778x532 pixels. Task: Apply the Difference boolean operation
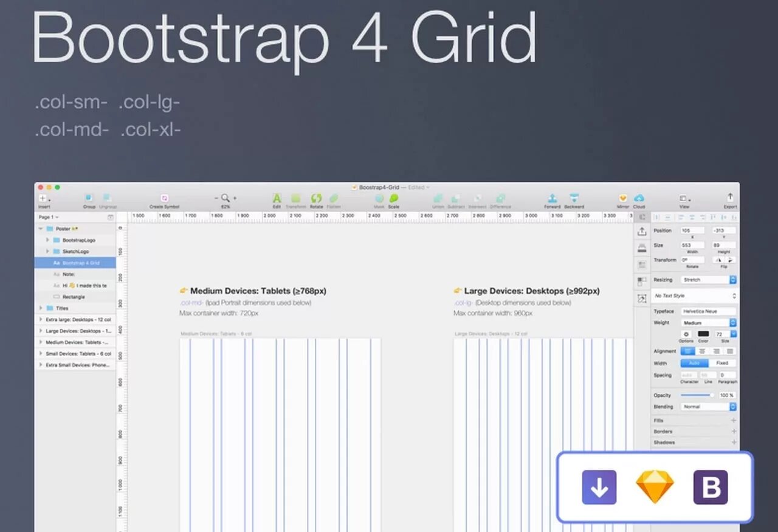(x=500, y=198)
